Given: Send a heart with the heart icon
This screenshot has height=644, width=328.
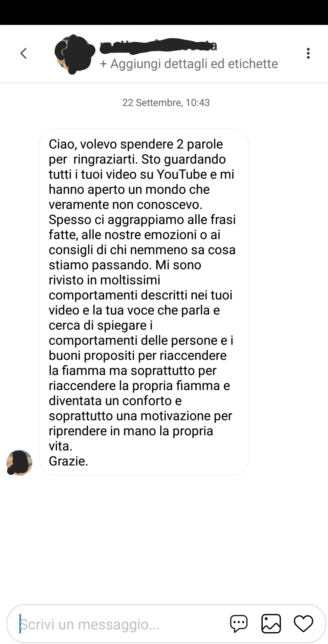Looking at the screenshot, I should point(303,624).
